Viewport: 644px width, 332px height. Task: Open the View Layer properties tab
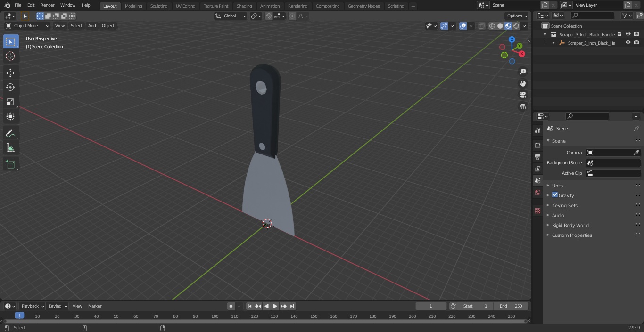537,169
